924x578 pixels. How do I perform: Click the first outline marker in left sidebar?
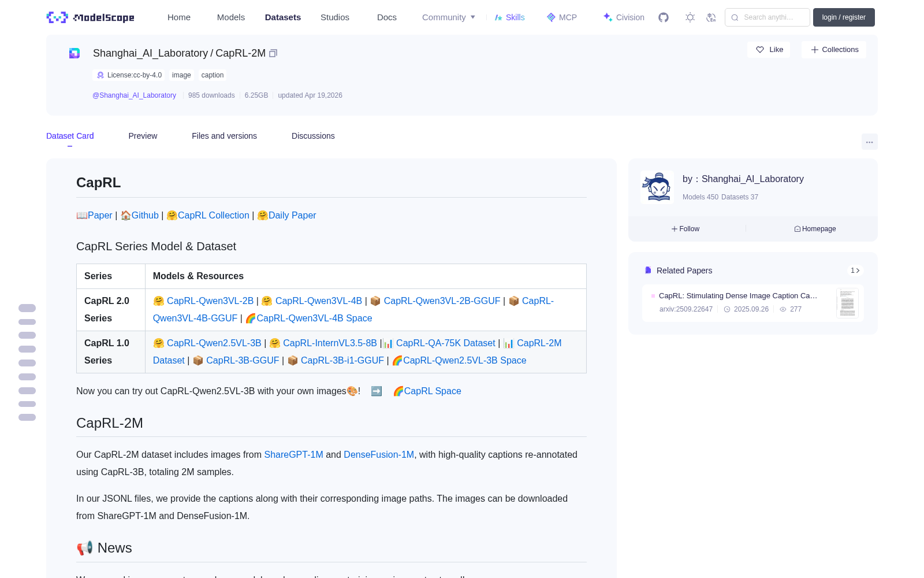pyautogui.click(x=27, y=308)
